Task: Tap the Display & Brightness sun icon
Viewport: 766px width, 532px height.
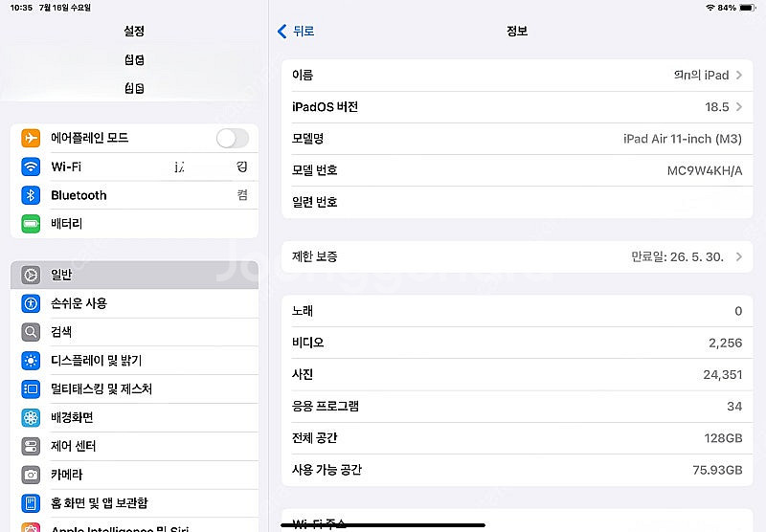Action: [x=31, y=361]
